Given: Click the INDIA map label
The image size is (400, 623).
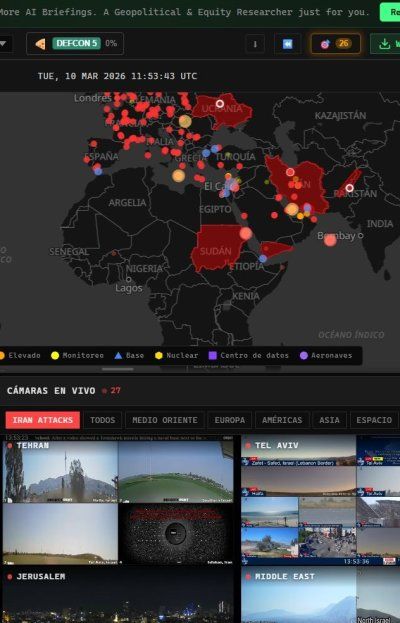Looking at the screenshot, I should coord(380,224).
